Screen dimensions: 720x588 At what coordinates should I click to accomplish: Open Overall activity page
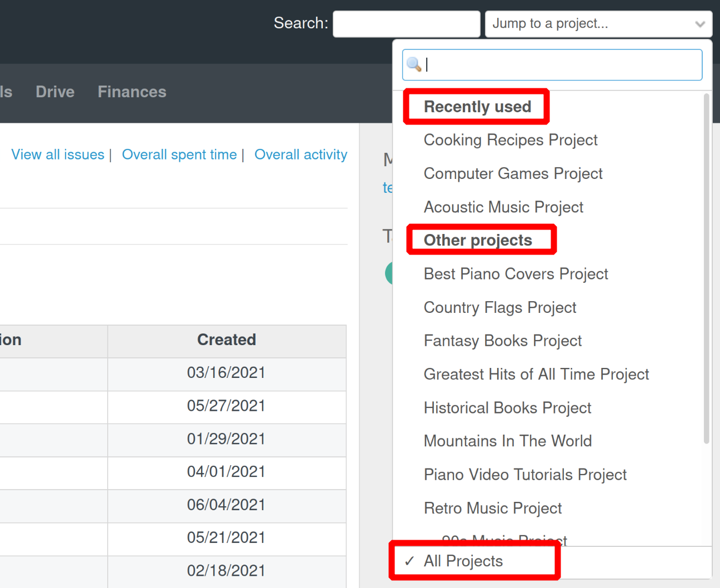(x=301, y=155)
